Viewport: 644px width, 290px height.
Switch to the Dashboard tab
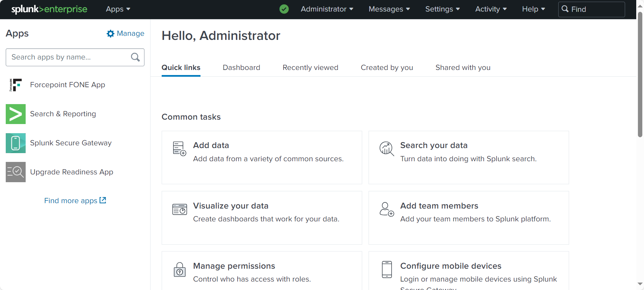click(x=241, y=68)
